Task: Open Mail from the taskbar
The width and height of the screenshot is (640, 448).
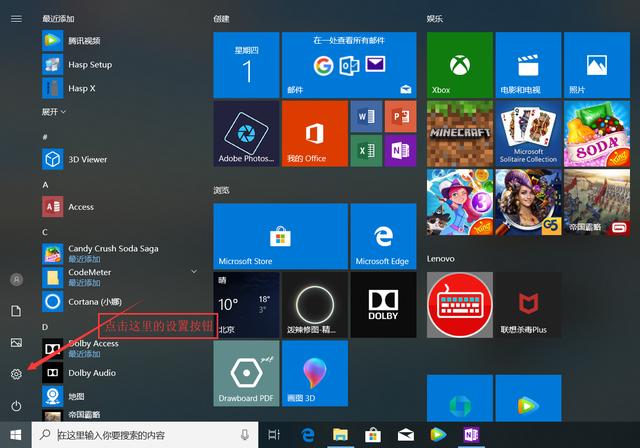Action: 405,435
